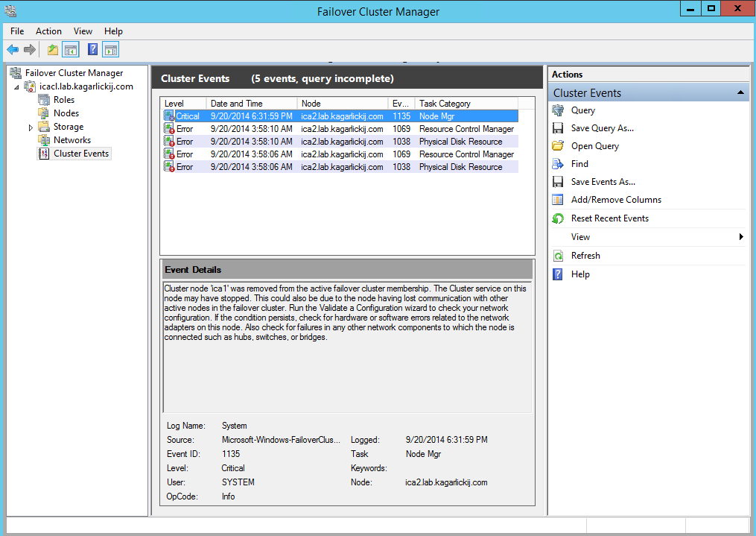
Task: Click Save Events As... action
Action: (603, 182)
